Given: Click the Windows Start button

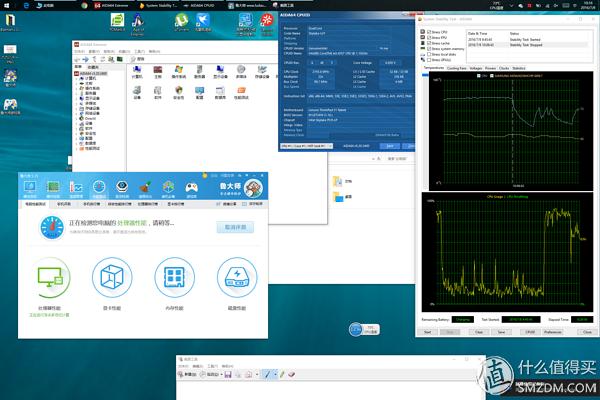Looking at the screenshot, I should coord(7,5).
